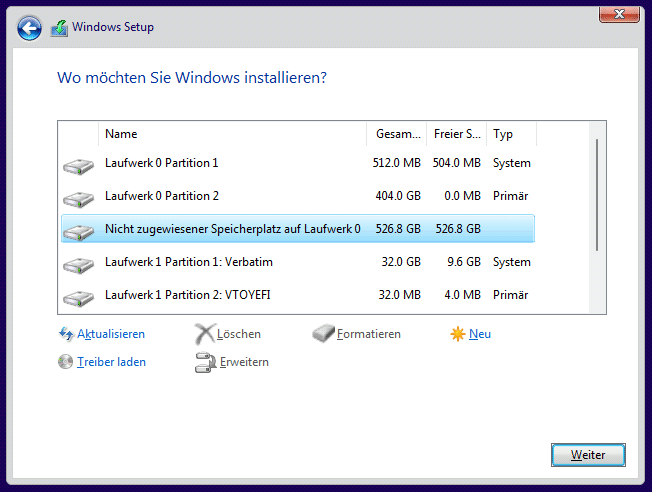The width and height of the screenshot is (652, 492).
Task: Click the Formatieren link
Action: pyautogui.click(x=368, y=334)
